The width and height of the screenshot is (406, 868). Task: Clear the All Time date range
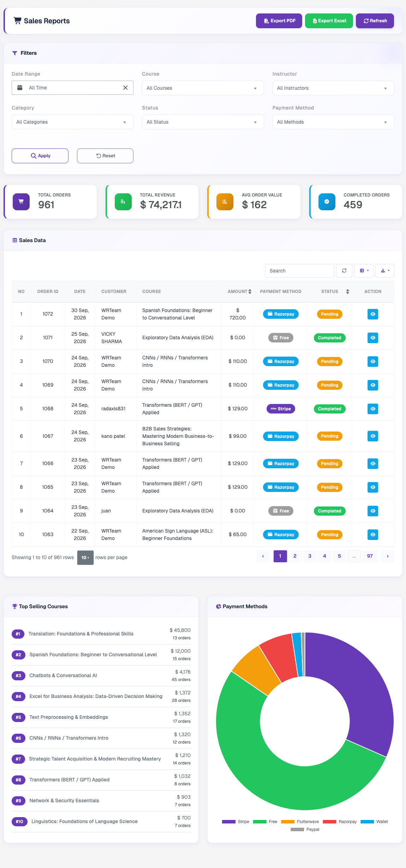click(x=125, y=88)
